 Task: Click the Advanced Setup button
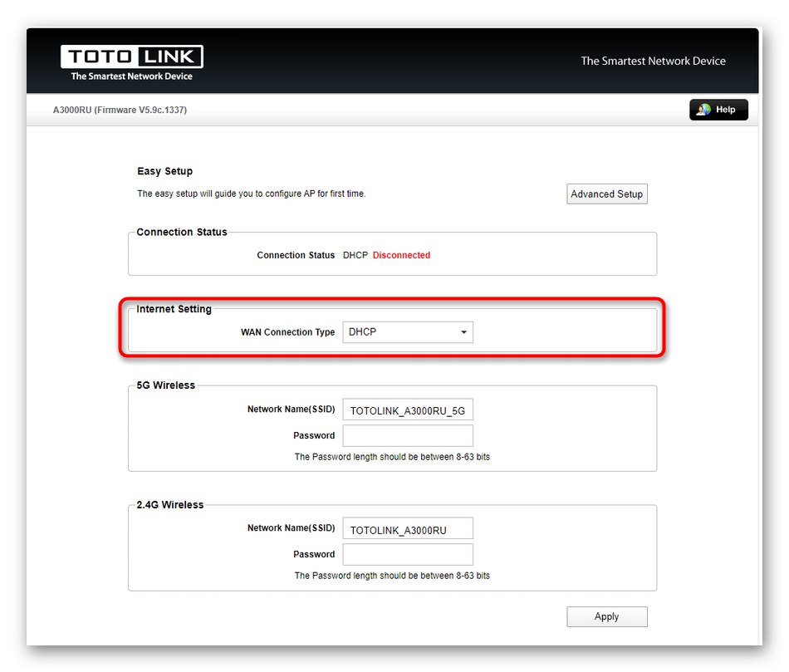coord(606,194)
